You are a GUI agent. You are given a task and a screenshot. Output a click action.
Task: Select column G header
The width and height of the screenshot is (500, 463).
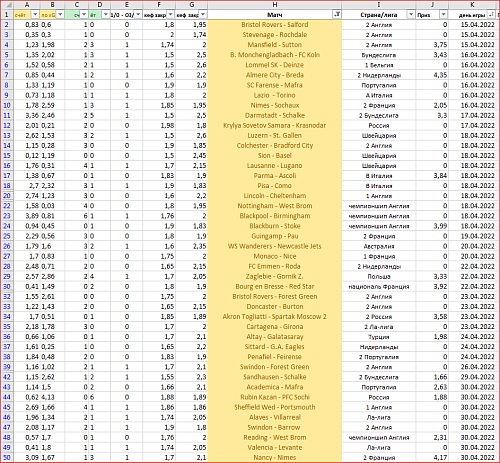(x=191, y=5)
